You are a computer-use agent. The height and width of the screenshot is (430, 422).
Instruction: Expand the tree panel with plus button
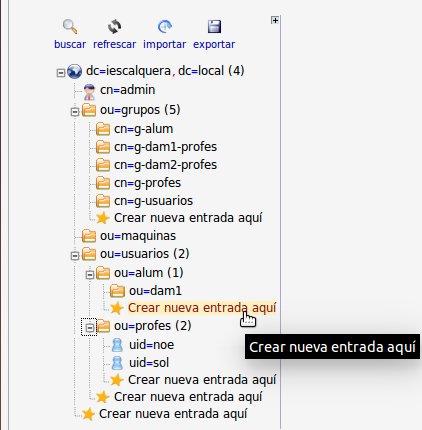click(275, 20)
